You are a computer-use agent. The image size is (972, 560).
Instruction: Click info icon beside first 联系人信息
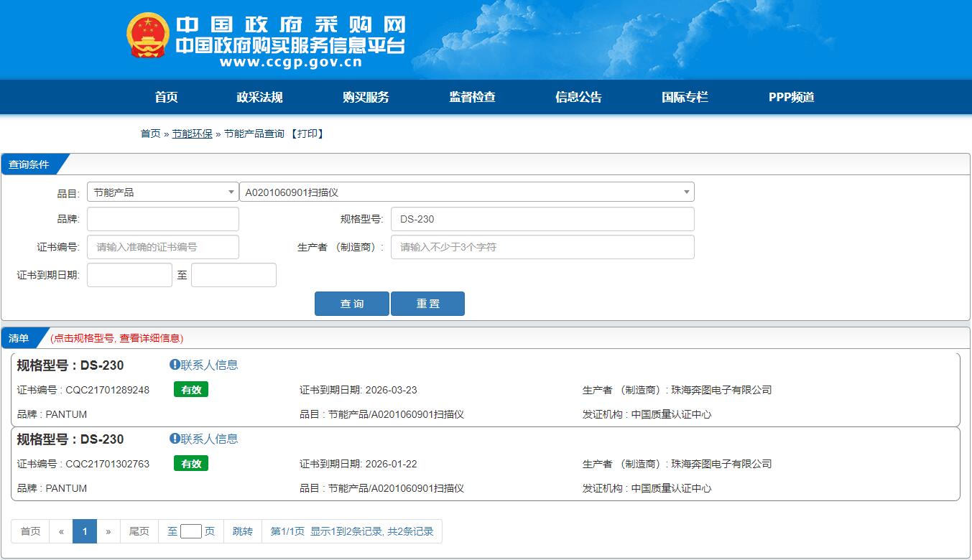pyautogui.click(x=175, y=365)
